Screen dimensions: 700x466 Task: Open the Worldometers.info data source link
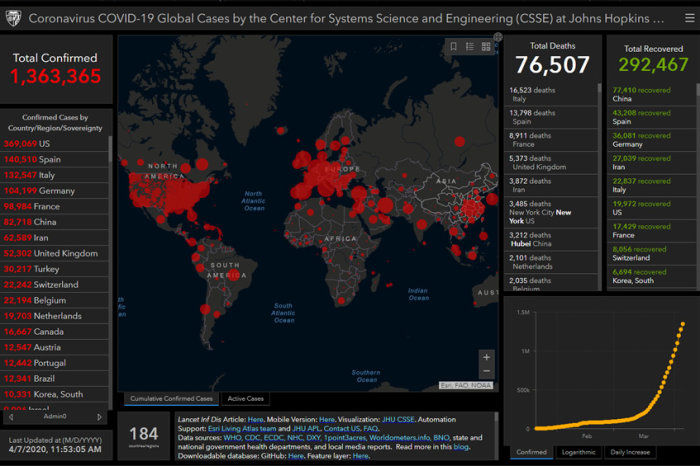coord(400,438)
